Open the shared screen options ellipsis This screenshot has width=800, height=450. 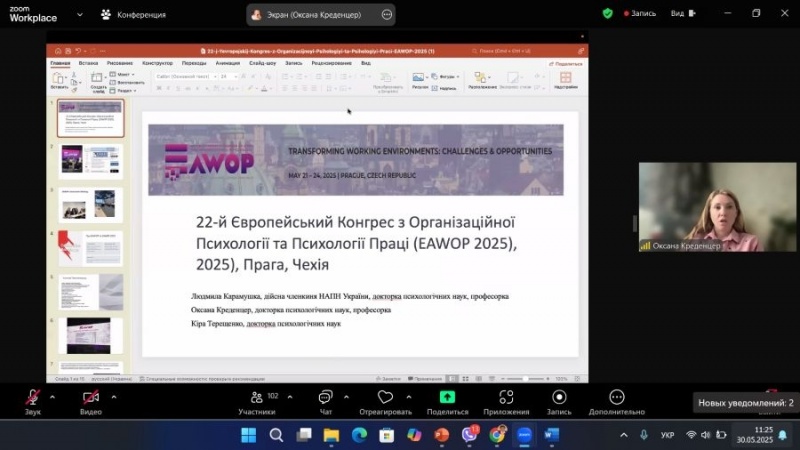[386, 14]
